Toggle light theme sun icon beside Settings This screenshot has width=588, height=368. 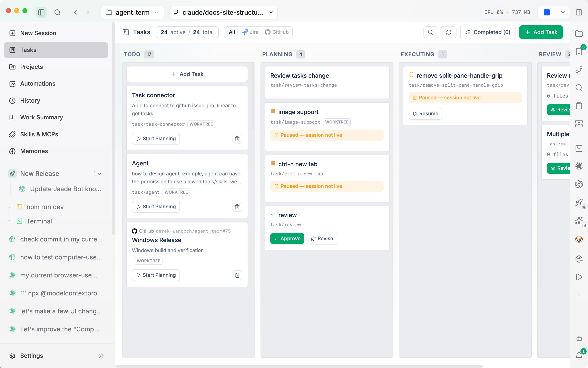click(101, 356)
